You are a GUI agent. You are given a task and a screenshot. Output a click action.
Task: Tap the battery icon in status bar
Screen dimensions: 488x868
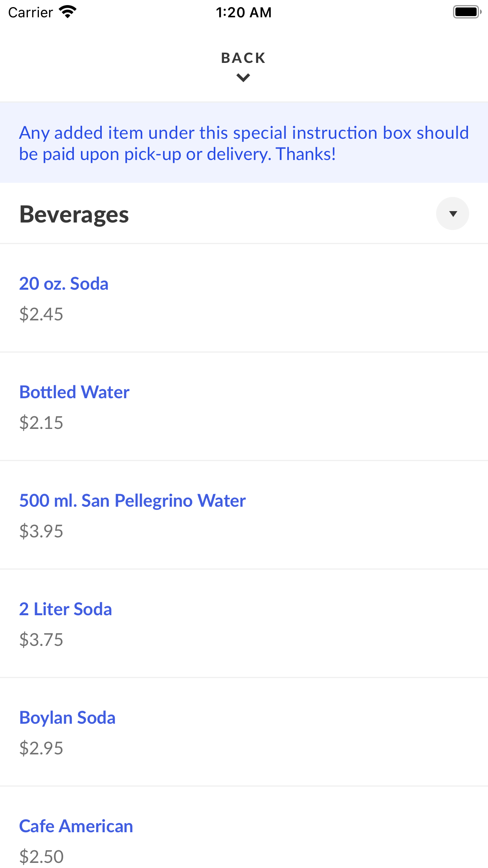click(467, 12)
